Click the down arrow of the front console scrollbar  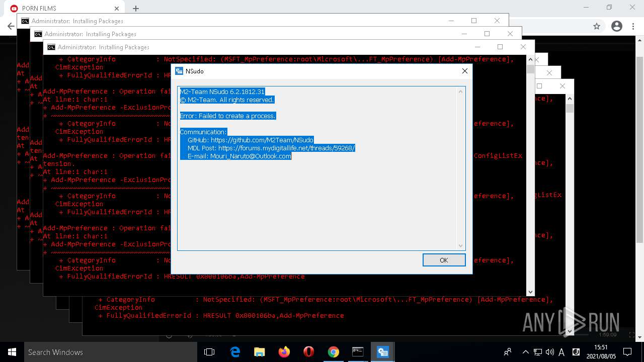[530, 292]
